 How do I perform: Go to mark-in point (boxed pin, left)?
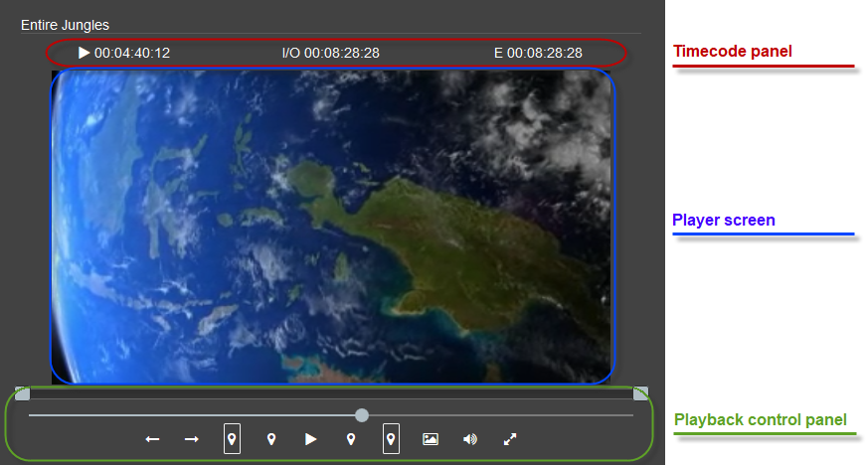[x=232, y=439]
